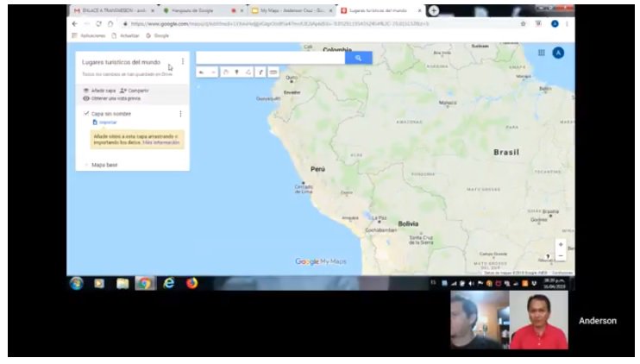The image size is (640, 364).
Task: Click the browser home button
Action: click(x=110, y=24)
